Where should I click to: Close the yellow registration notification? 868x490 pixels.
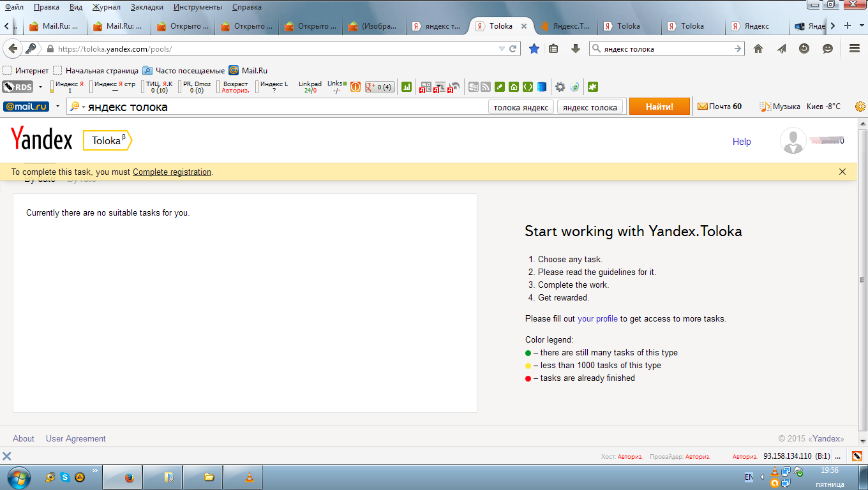tap(842, 172)
